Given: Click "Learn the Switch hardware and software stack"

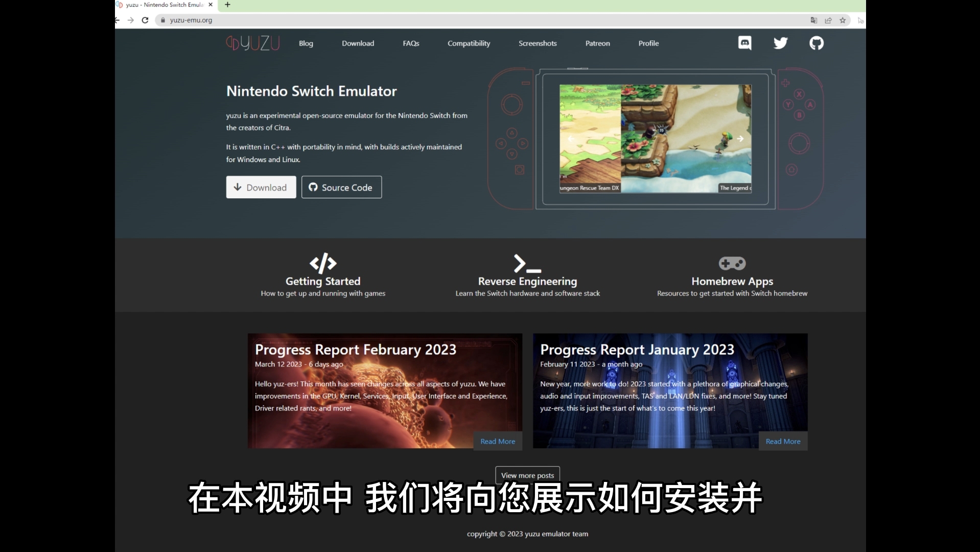Looking at the screenshot, I should tap(527, 293).
